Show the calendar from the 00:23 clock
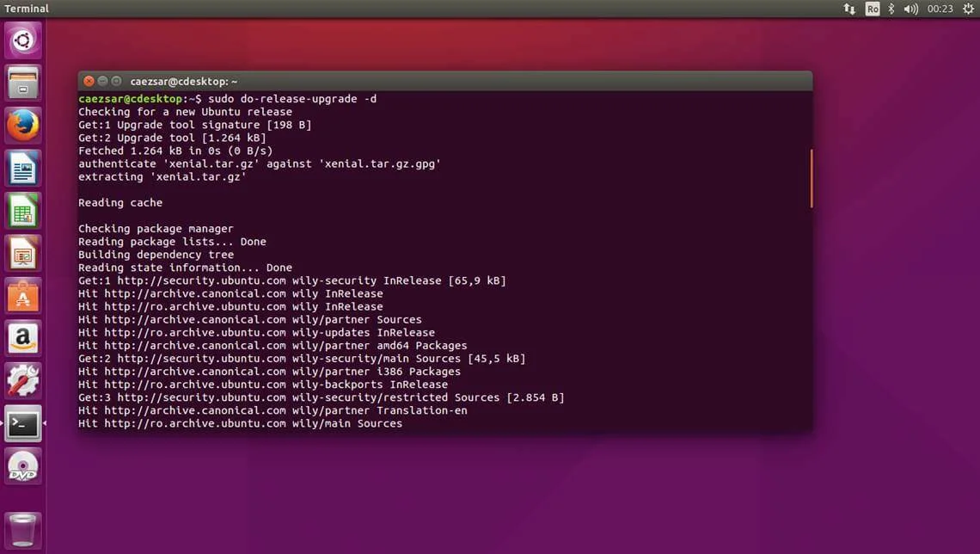The height and width of the screenshot is (554, 980). [x=940, y=9]
